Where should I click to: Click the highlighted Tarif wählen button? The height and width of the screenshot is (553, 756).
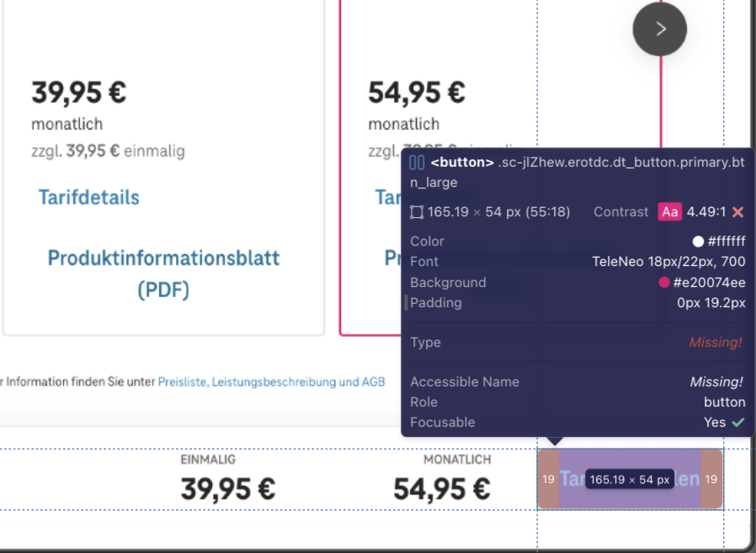tap(630, 479)
